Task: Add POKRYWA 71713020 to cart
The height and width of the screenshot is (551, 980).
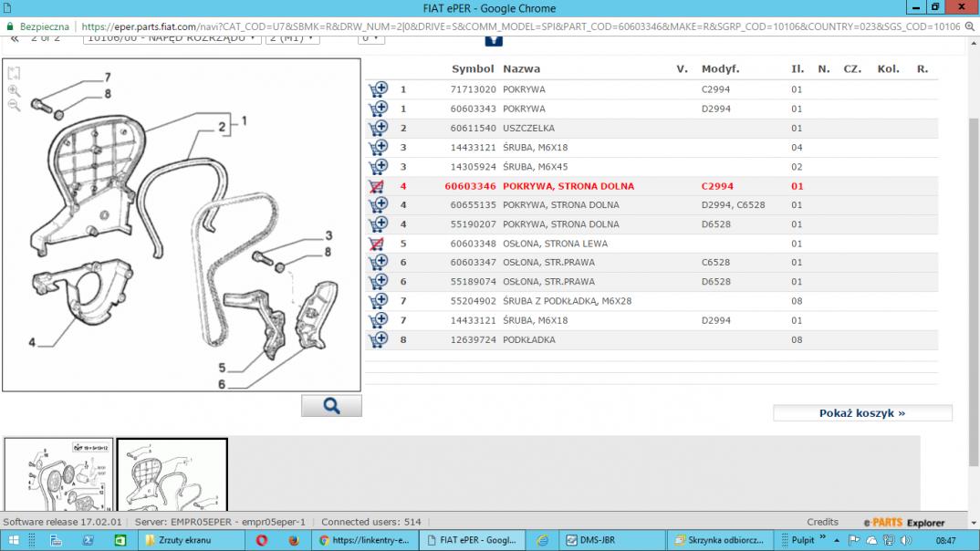Action: [378, 89]
